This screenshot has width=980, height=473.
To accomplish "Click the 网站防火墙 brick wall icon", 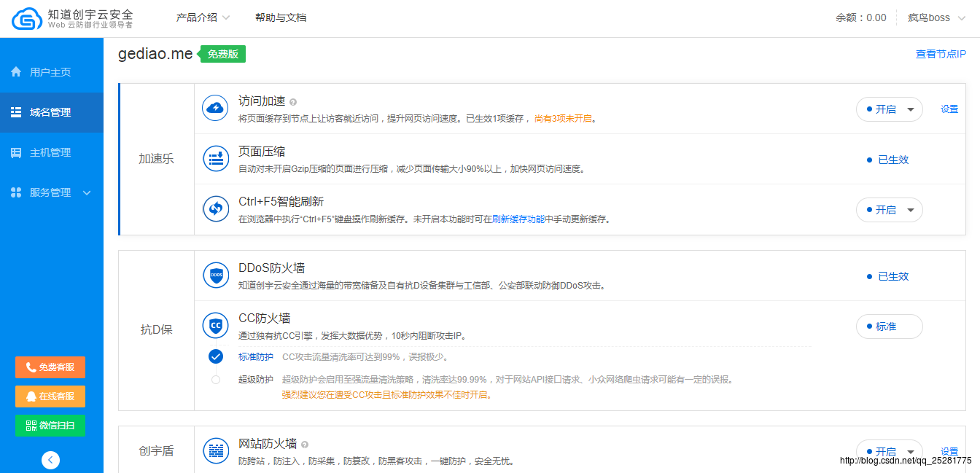I will tap(215, 450).
